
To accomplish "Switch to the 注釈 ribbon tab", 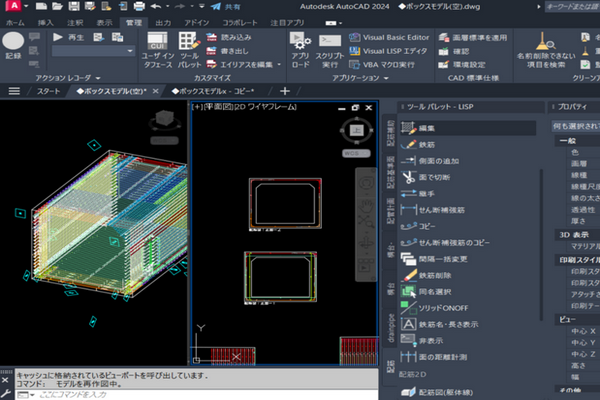I will coord(75,23).
